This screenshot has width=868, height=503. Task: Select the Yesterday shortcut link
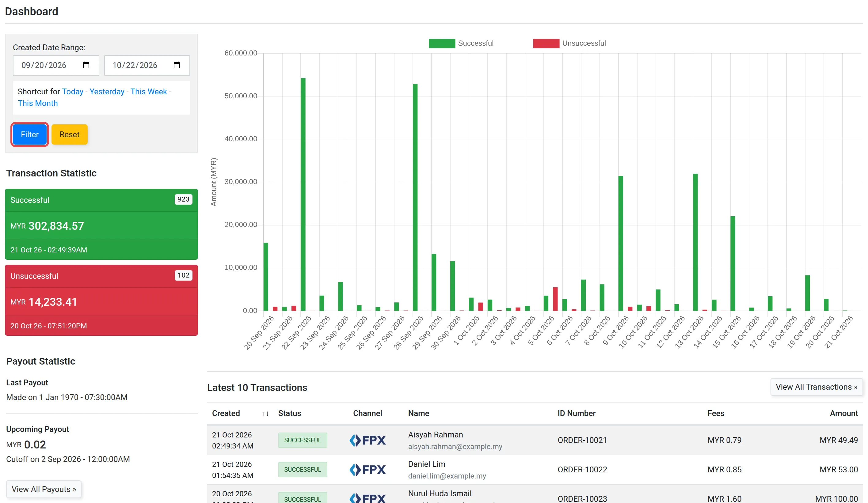tap(107, 92)
